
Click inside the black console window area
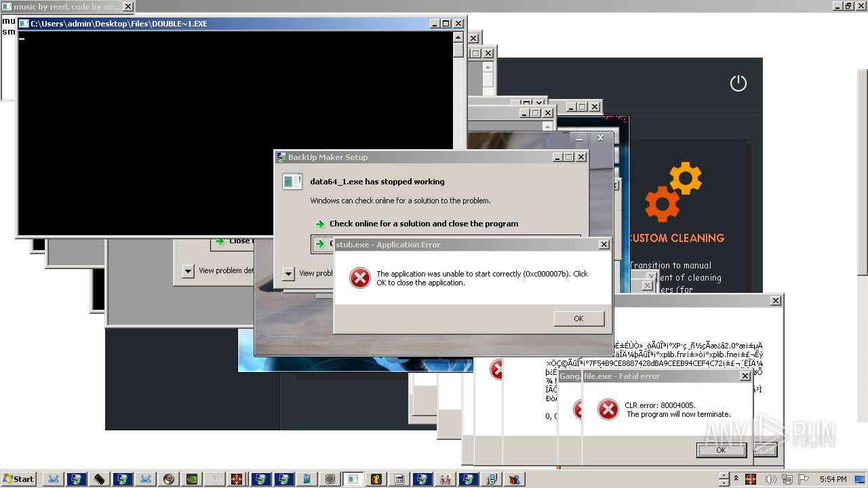click(235, 132)
